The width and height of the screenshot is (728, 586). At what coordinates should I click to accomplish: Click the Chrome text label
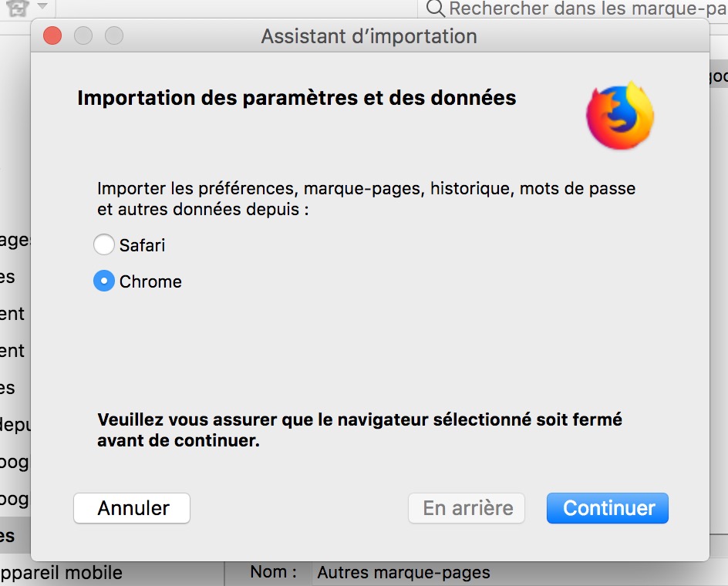[150, 281]
